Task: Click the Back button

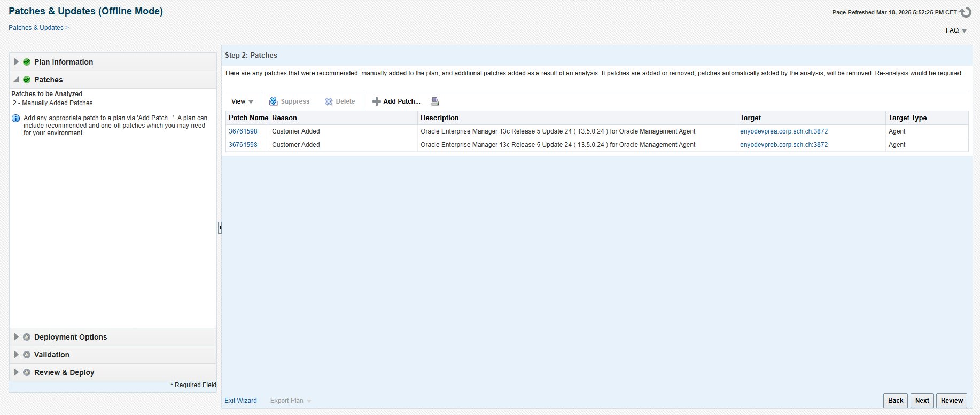Action: (895, 401)
